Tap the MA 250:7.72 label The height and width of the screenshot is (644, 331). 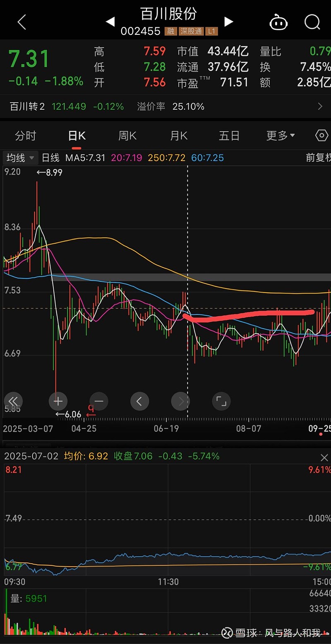[x=166, y=158]
